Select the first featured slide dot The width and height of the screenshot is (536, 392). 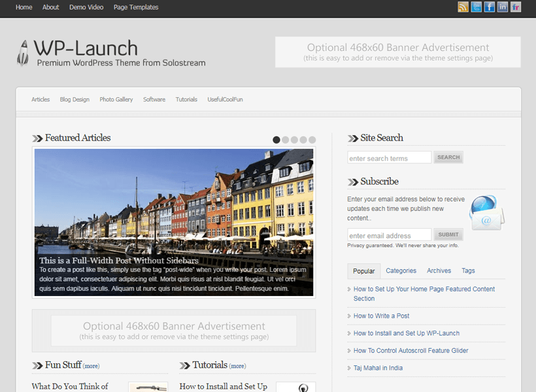tap(276, 140)
